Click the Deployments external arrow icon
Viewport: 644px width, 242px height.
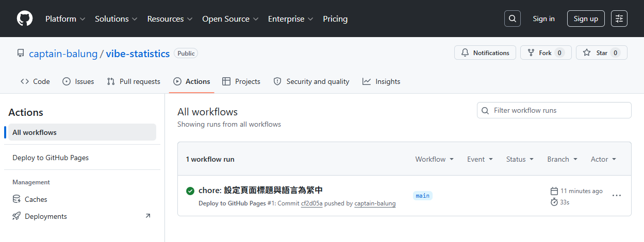coord(148,216)
